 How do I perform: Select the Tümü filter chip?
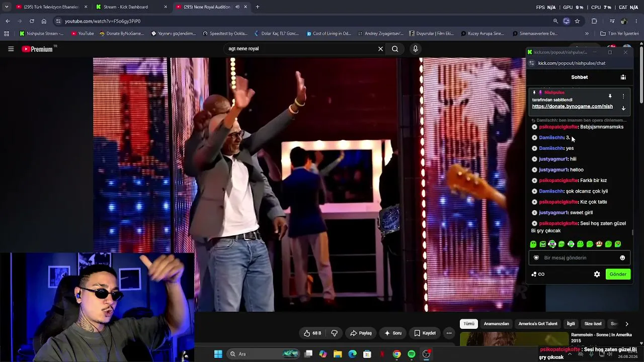pyautogui.click(x=469, y=324)
